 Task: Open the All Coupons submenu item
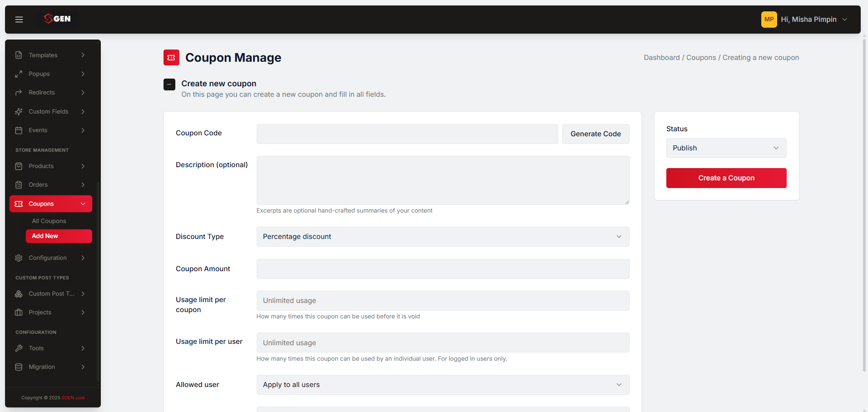click(x=49, y=221)
